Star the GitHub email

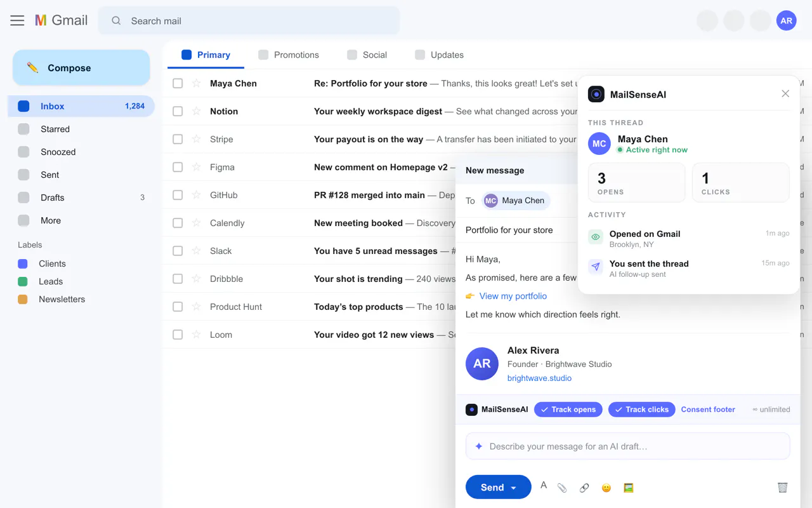pos(196,195)
